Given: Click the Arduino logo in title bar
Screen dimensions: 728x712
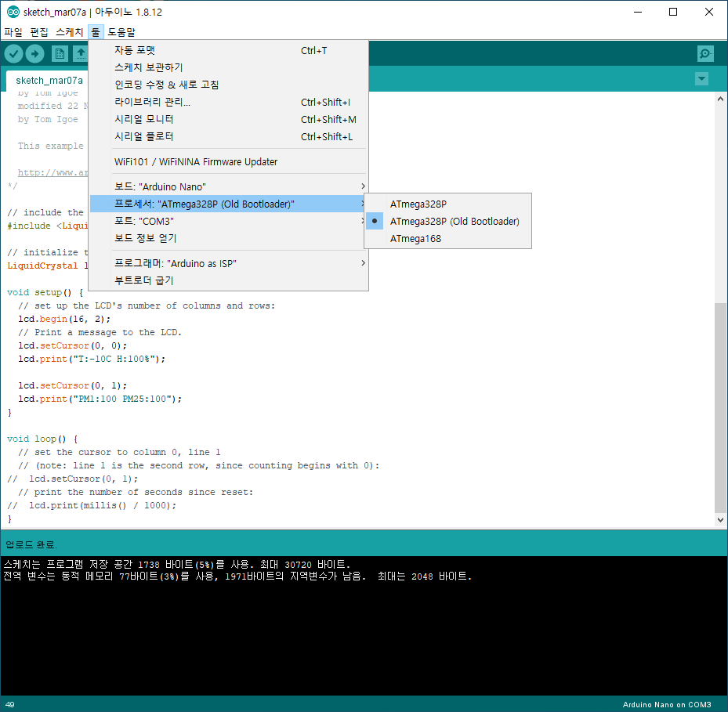Looking at the screenshot, I should click(13, 12).
